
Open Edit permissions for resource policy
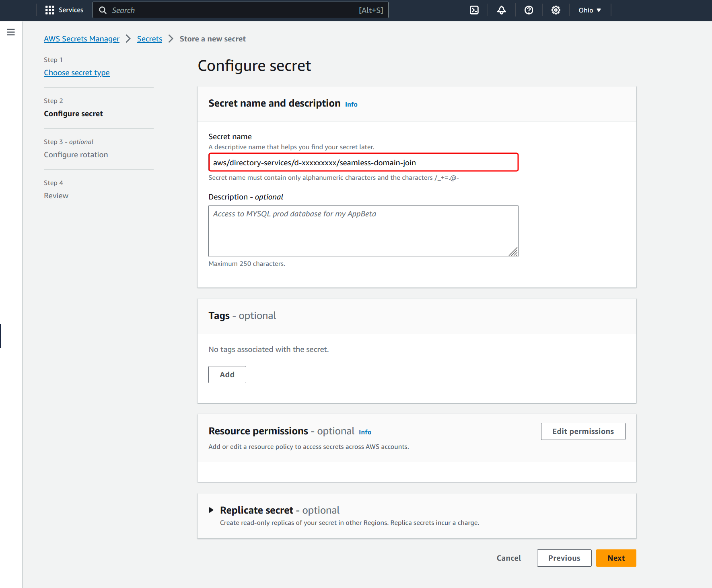tap(583, 431)
